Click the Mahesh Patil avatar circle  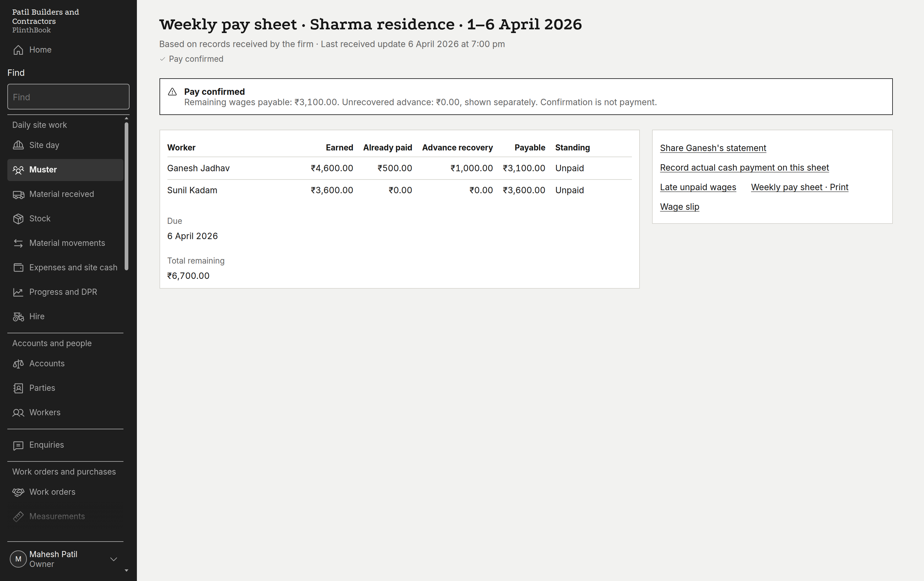click(18, 559)
